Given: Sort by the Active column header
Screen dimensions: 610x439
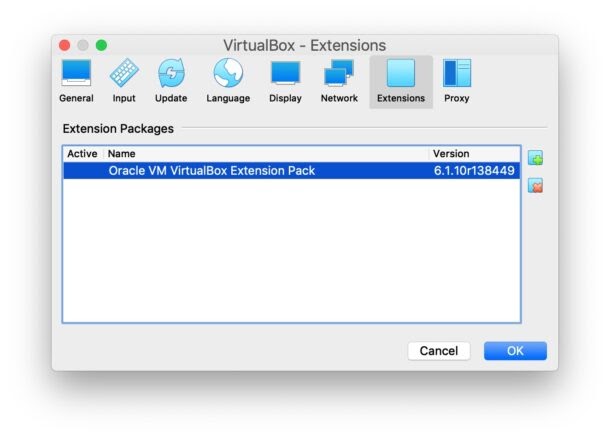Looking at the screenshot, I should [x=82, y=154].
